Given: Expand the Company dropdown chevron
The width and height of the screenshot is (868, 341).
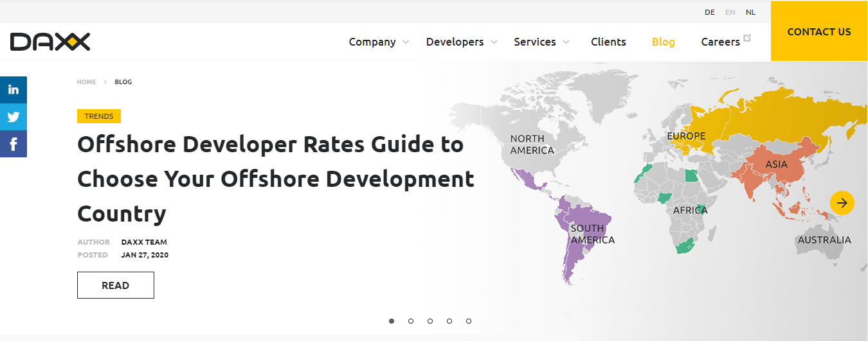Looking at the screenshot, I should pyautogui.click(x=406, y=42).
